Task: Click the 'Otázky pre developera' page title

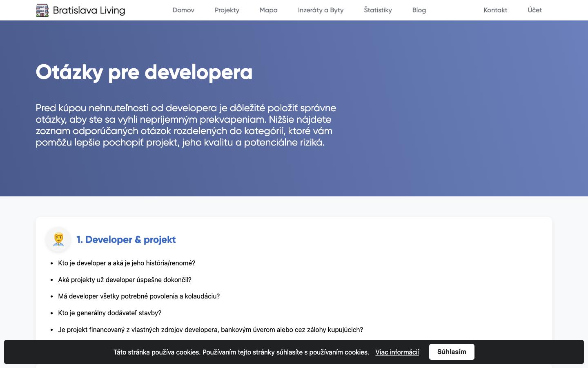Action: click(144, 72)
